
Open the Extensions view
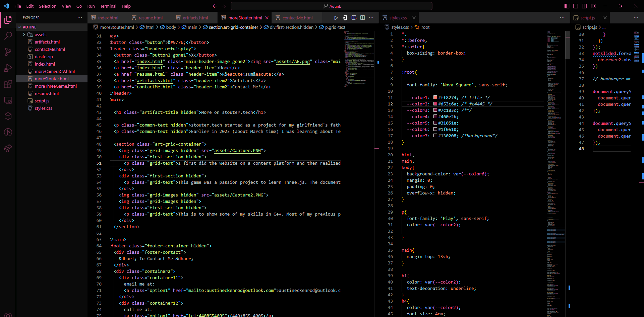pos(8,84)
